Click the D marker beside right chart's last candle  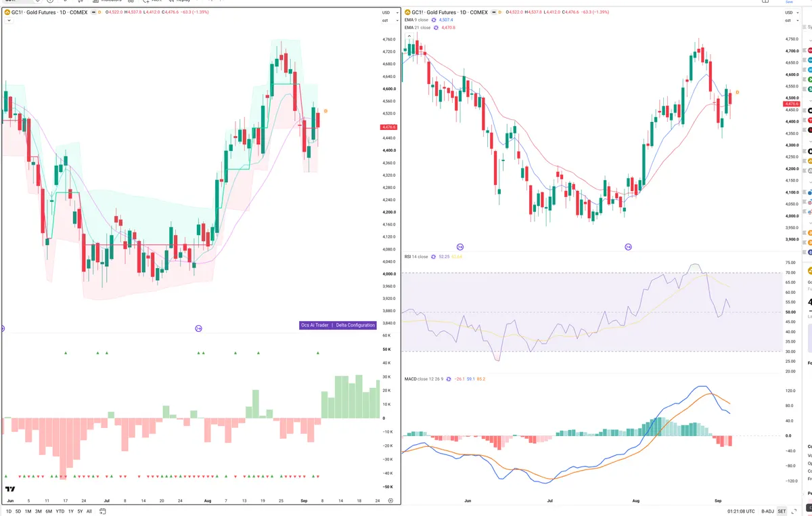[737, 92]
